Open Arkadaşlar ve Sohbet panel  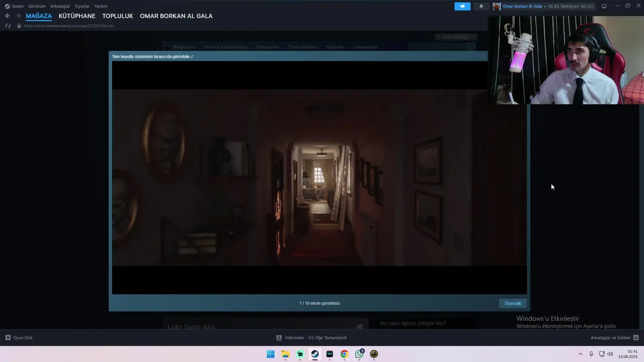pos(614,338)
